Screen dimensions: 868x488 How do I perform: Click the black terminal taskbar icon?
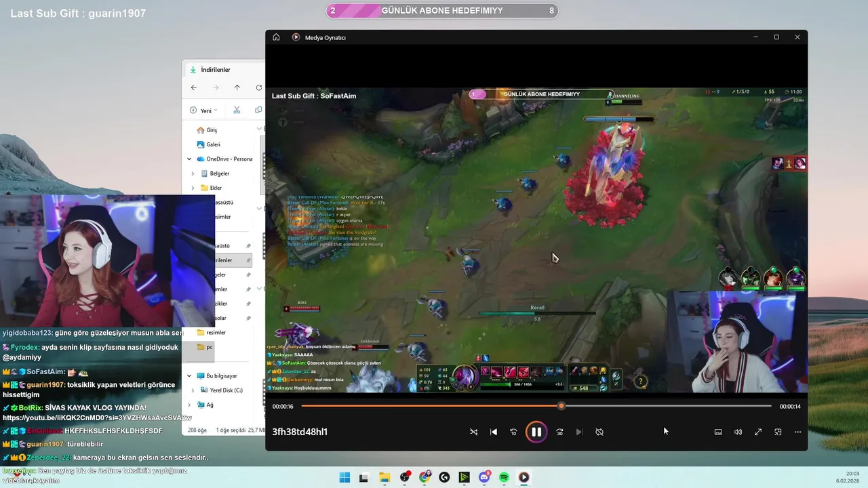(363, 477)
